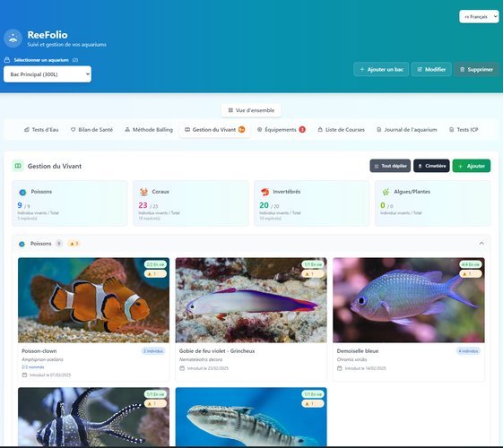Switch to the Bilan de Santé tab

click(x=91, y=129)
